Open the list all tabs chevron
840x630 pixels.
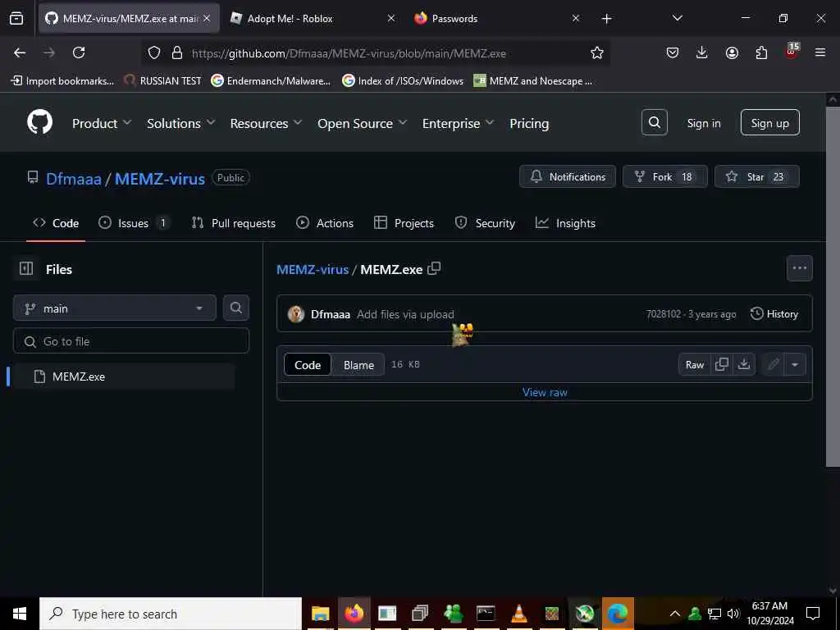677,18
